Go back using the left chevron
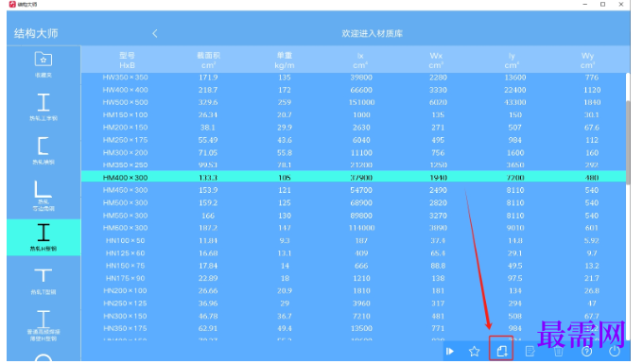This screenshot has height=364, width=643. 154,34
